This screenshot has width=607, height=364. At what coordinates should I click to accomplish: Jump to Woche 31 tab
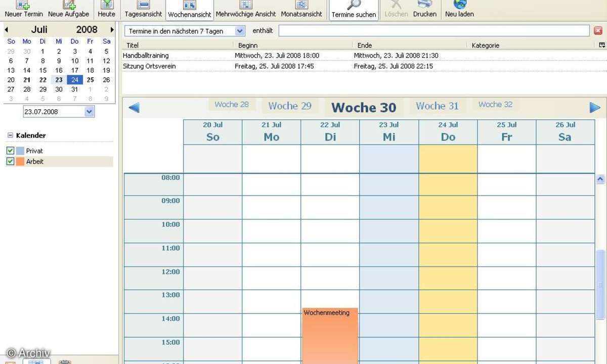(x=437, y=106)
